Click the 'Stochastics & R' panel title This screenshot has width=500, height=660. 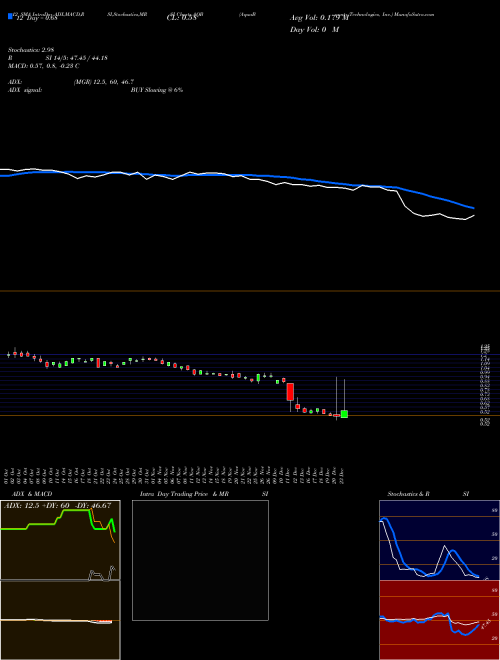408,494
